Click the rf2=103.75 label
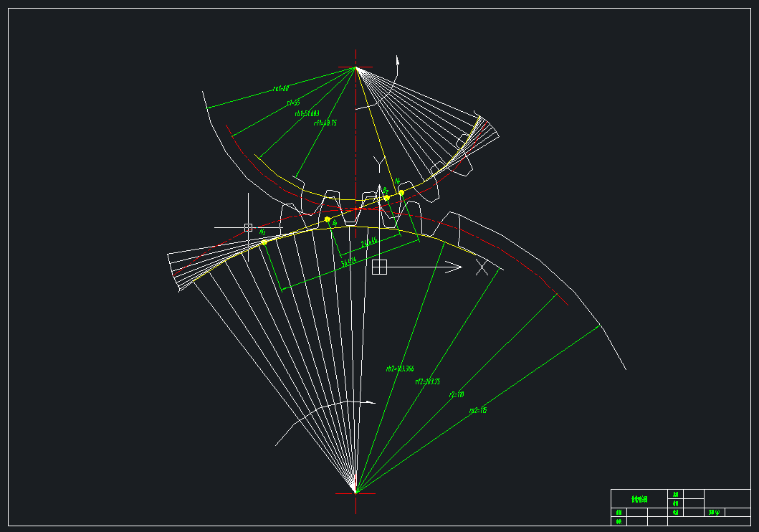This screenshot has width=759, height=532. 427,381
